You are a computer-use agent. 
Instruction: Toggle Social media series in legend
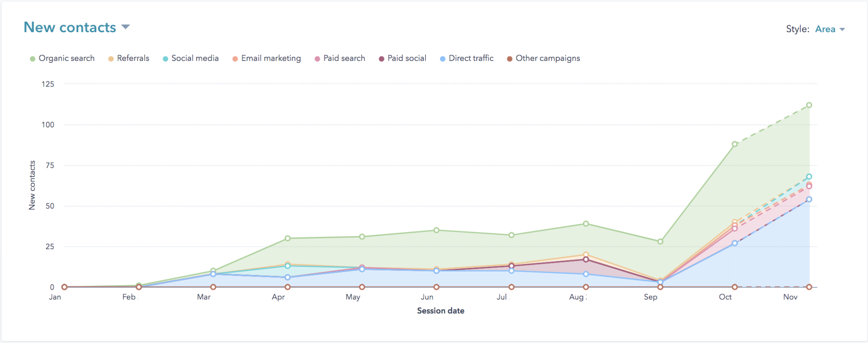191,58
